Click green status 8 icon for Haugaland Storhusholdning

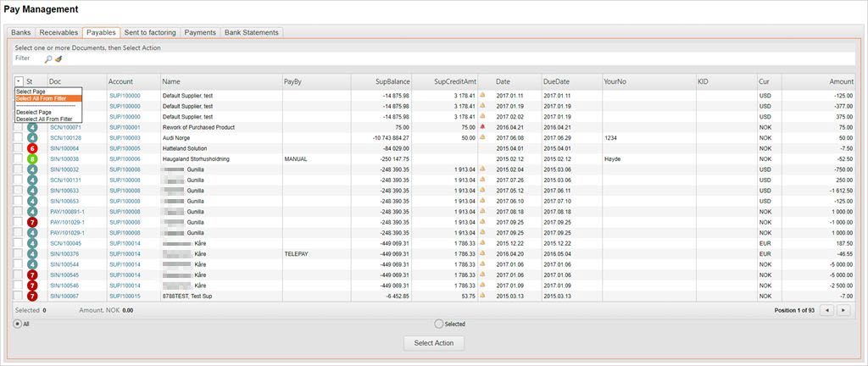[x=32, y=158]
